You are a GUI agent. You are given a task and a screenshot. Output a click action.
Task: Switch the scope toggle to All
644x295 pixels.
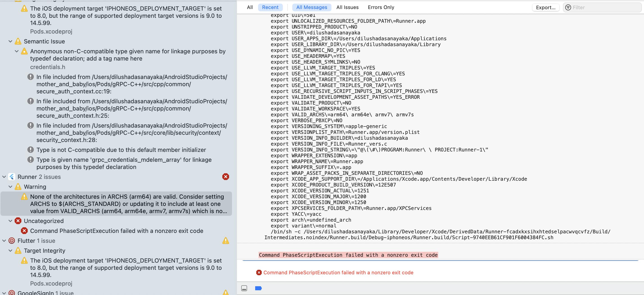(x=250, y=7)
